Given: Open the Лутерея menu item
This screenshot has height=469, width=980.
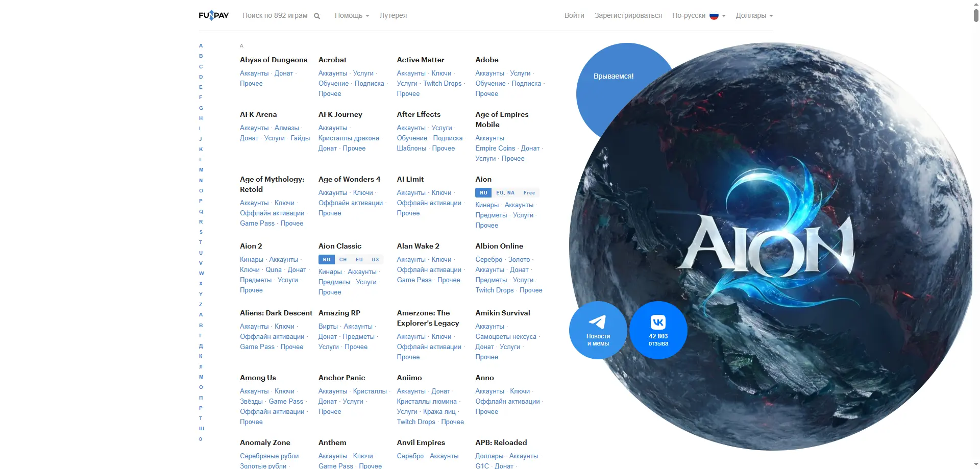Looking at the screenshot, I should (x=393, y=15).
